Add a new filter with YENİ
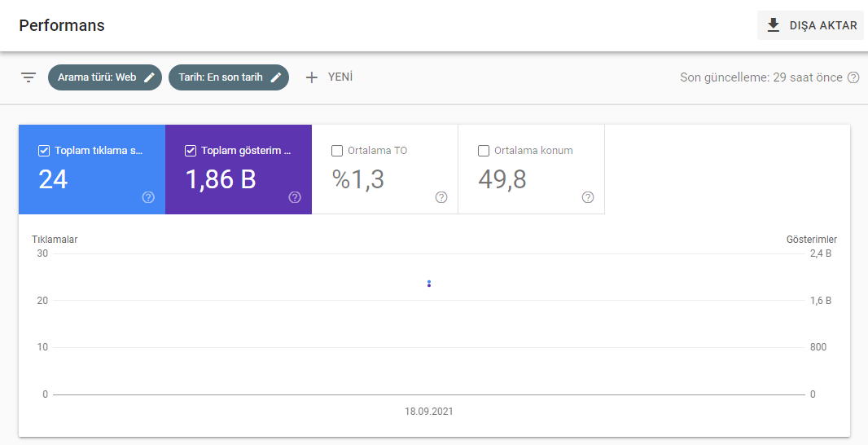 coord(329,77)
